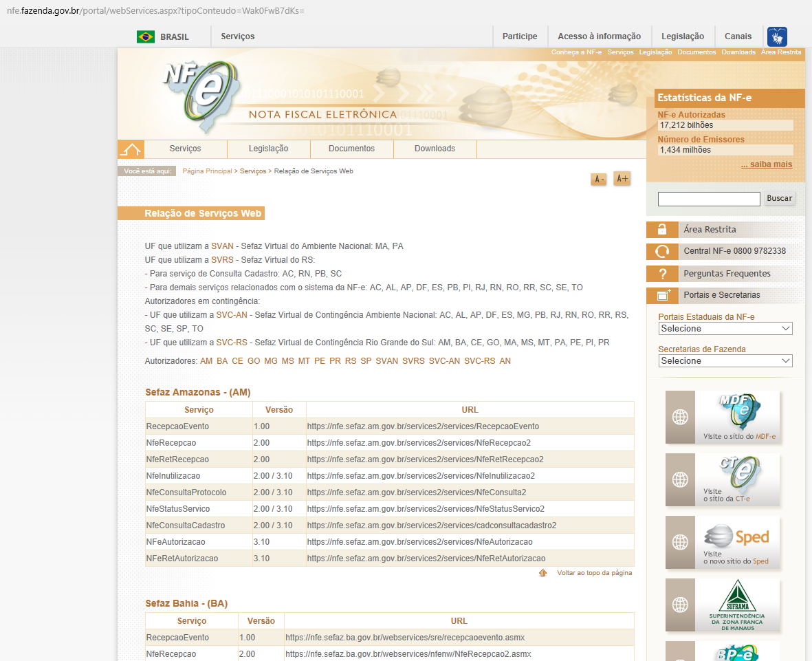Image resolution: width=812 pixels, height=661 pixels.
Task: Expand the Secretarias de Fazenda dropdown
Action: coord(725,361)
